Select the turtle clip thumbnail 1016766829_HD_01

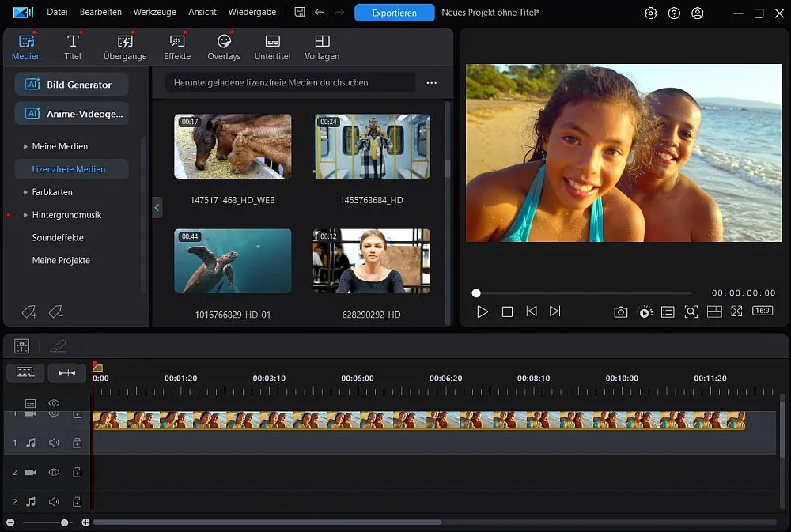pyautogui.click(x=233, y=259)
